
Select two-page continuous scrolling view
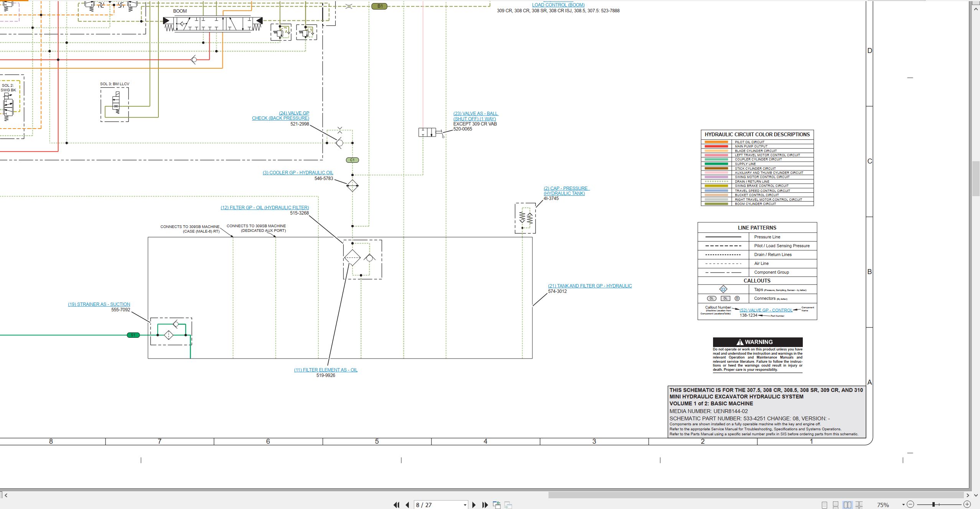coord(859,505)
